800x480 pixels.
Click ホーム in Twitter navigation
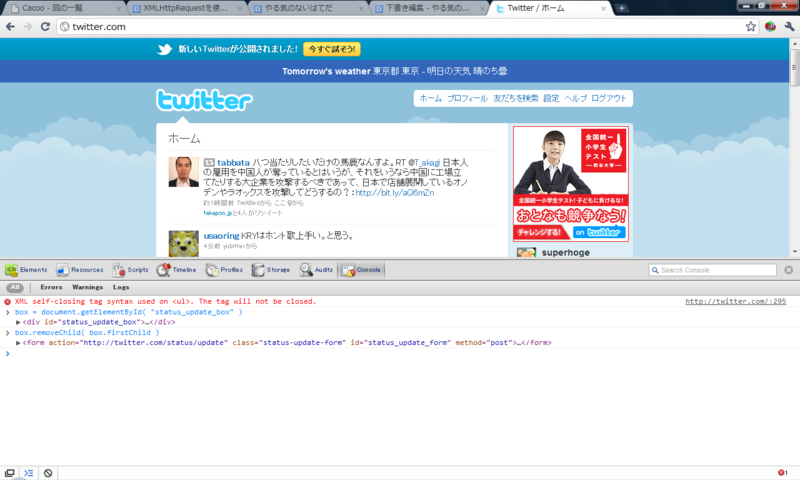click(x=431, y=98)
